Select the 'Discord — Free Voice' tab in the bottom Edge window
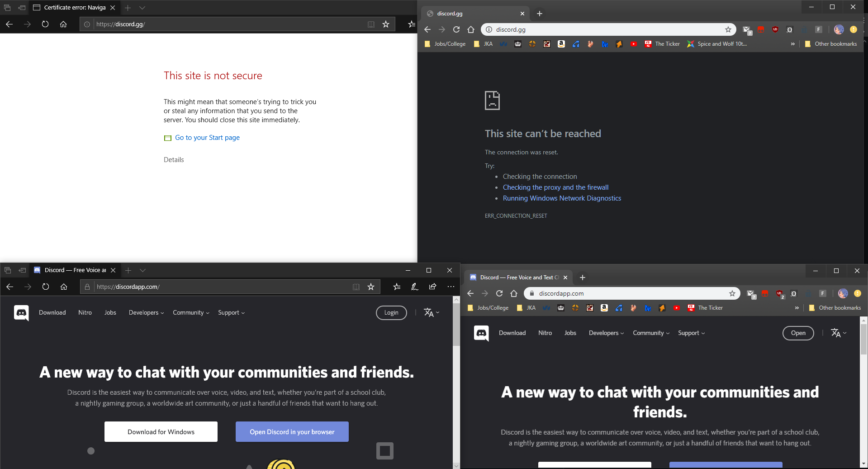Viewport: 868px width, 469px height. (75, 270)
